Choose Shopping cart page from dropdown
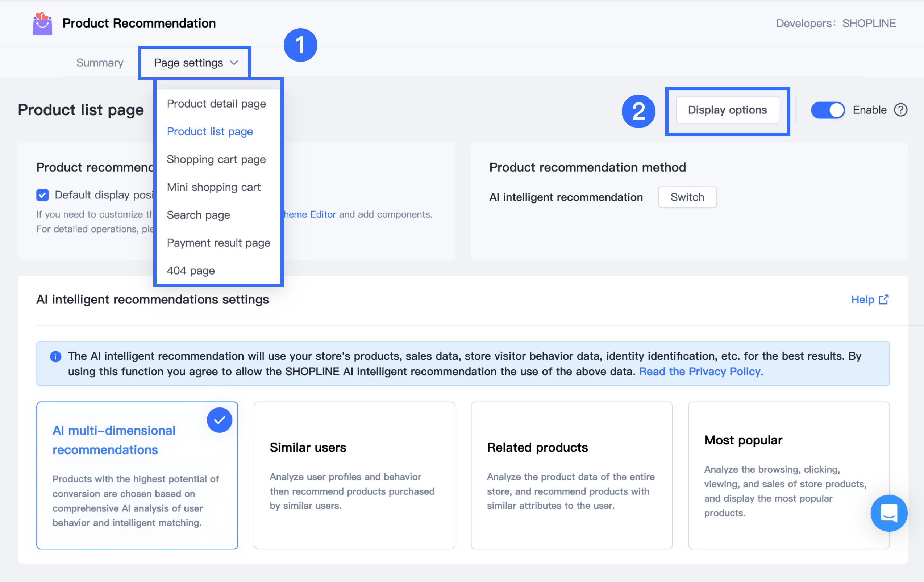This screenshot has height=582, width=924. [216, 159]
